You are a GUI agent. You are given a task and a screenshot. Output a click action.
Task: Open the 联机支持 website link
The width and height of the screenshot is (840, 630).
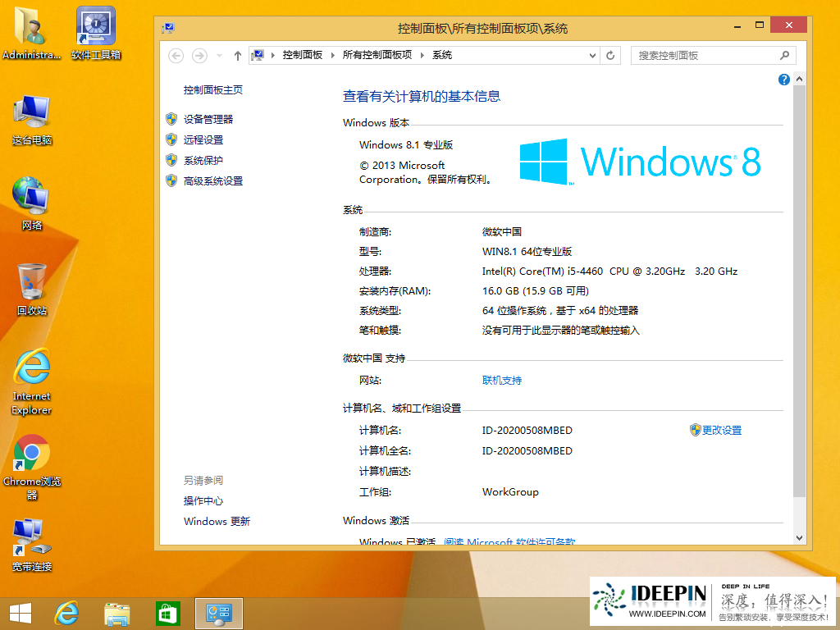tap(502, 381)
